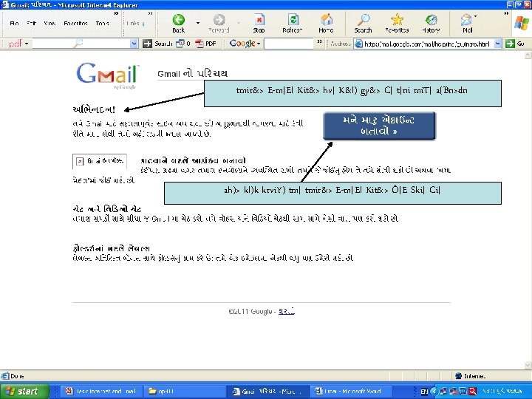Viewport: 532px width, 399px height.
Task: Click the page icon in the address bar
Action: (358, 44)
